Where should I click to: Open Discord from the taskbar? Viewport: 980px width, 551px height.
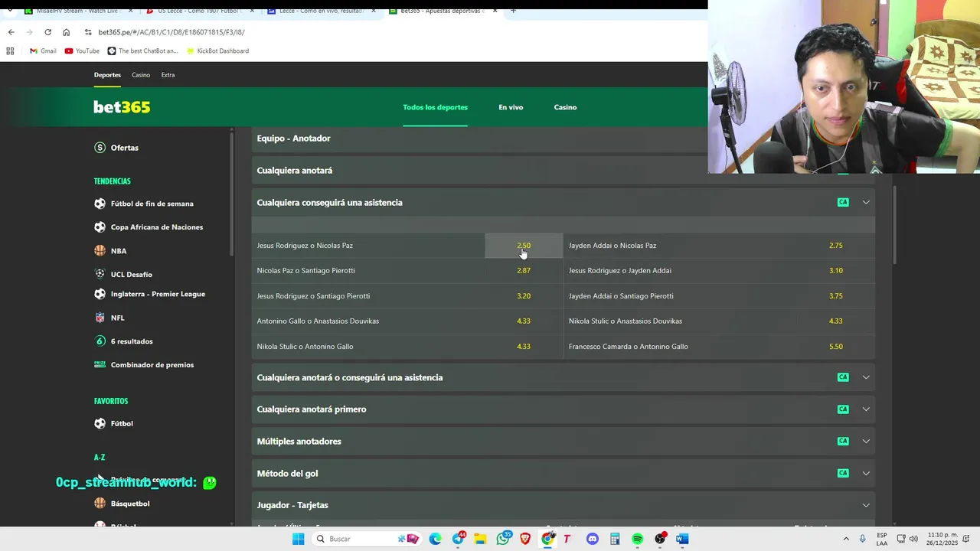pyautogui.click(x=592, y=539)
